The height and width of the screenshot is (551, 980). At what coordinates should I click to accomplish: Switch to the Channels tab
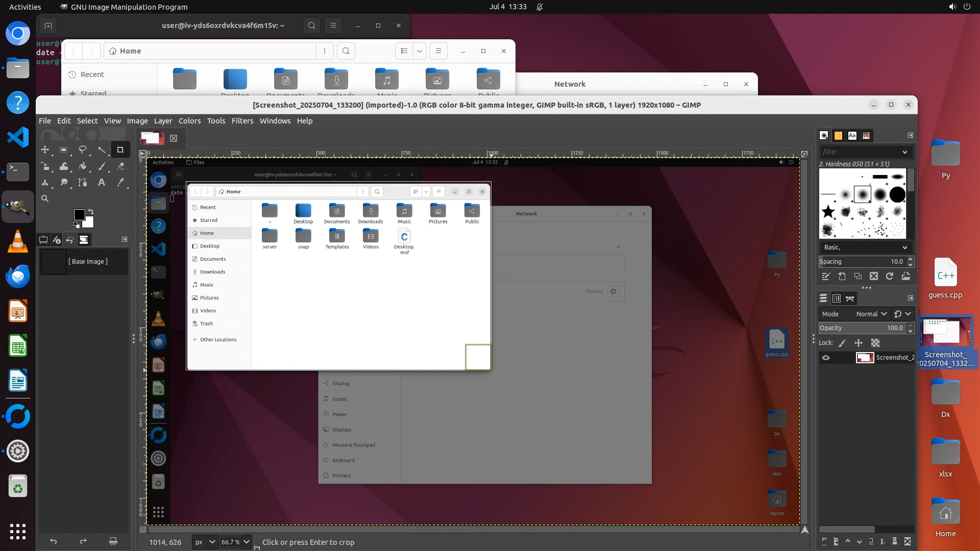coord(836,298)
